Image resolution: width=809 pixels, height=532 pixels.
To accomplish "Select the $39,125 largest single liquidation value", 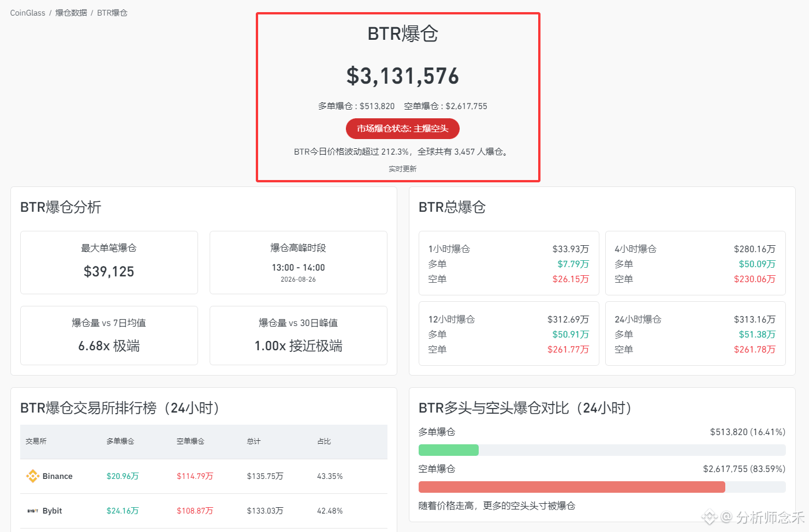I will tap(109, 272).
